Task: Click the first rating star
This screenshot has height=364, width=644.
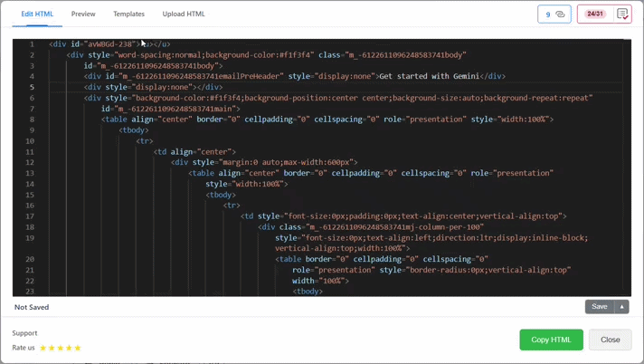Action: [x=43, y=348]
